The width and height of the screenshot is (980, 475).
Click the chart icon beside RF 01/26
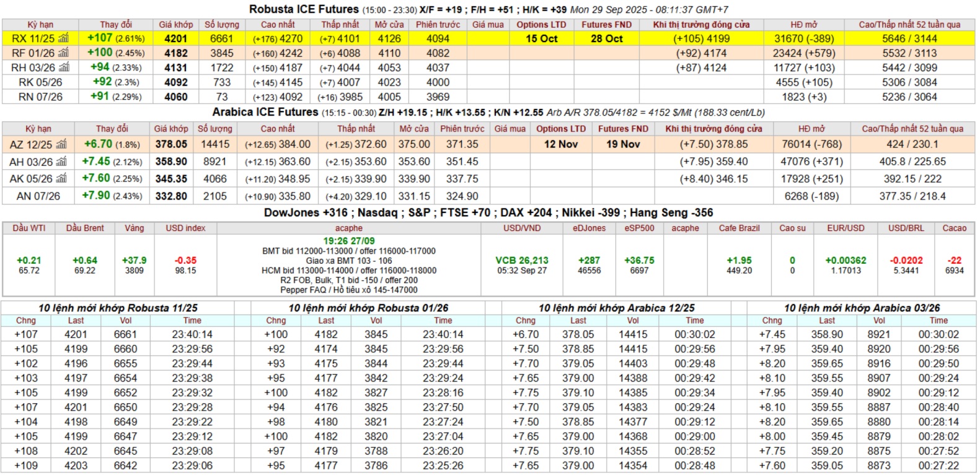point(63,53)
